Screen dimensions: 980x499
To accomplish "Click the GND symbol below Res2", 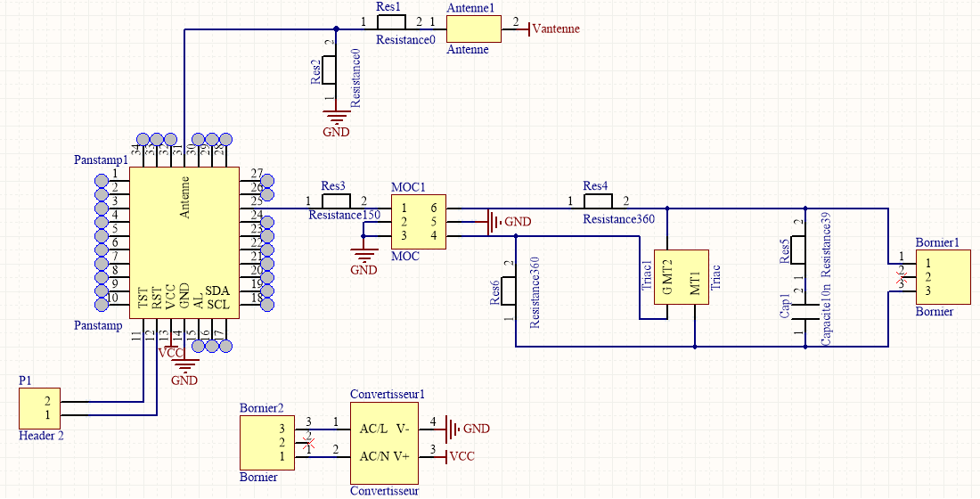I will pyautogui.click(x=336, y=119).
